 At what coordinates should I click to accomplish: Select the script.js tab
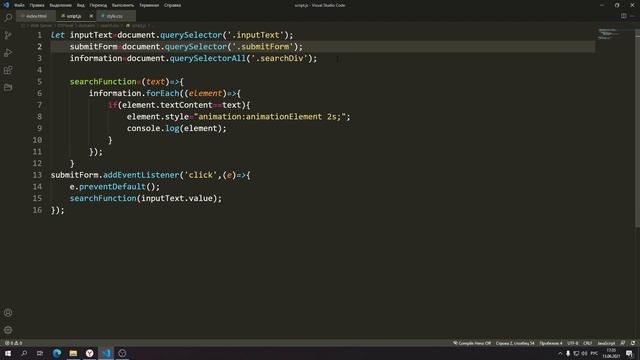coord(73,16)
